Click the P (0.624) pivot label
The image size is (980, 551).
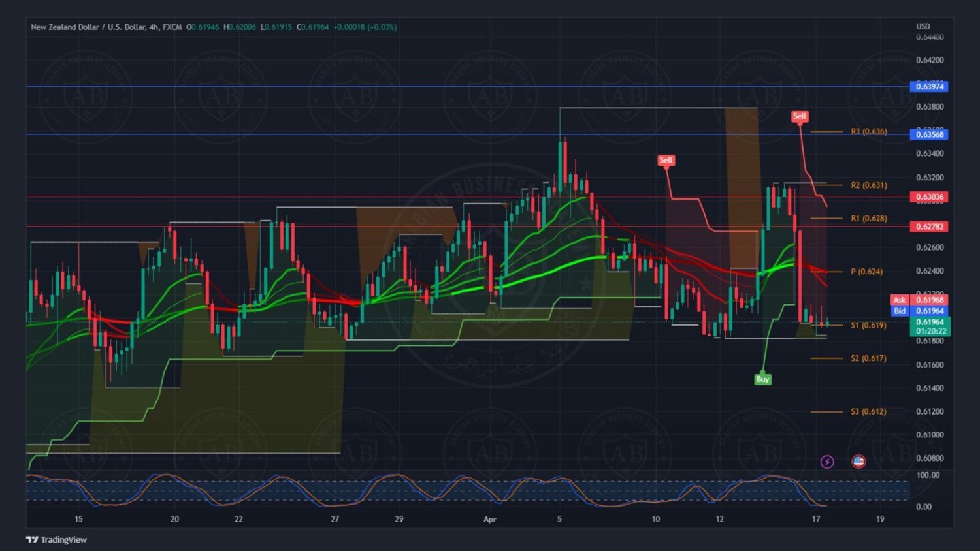pos(867,271)
